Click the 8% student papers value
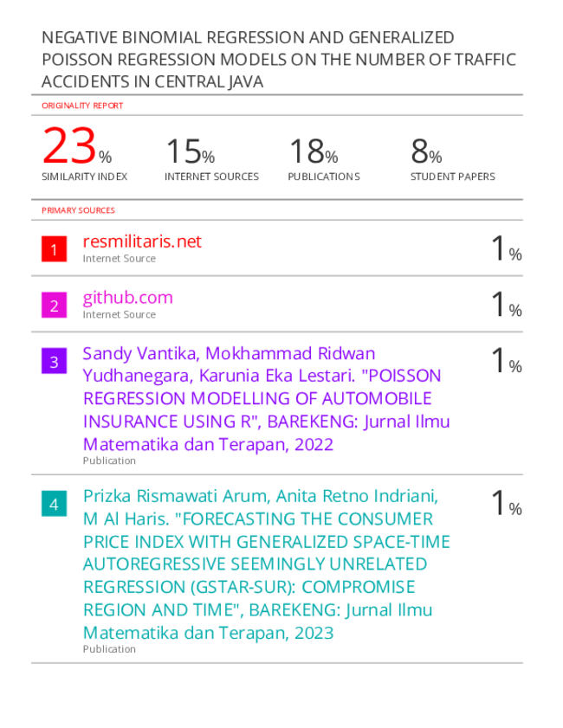The width and height of the screenshot is (563, 728). point(426,151)
